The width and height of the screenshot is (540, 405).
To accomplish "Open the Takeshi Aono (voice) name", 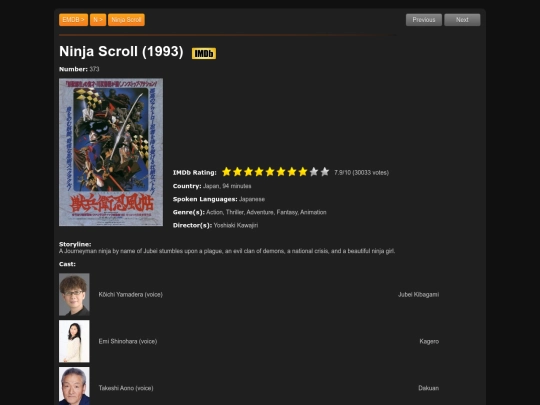I will click(126, 388).
